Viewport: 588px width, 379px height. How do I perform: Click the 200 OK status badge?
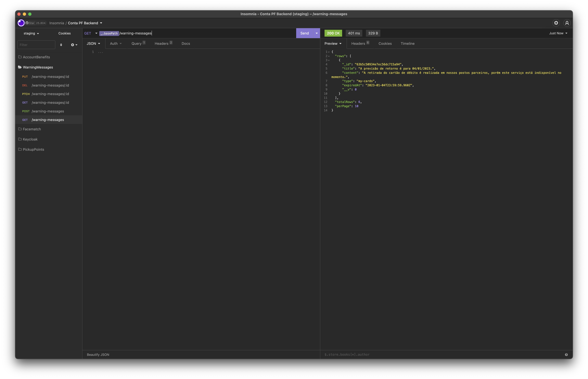pyautogui.click(x=333, y=33)
